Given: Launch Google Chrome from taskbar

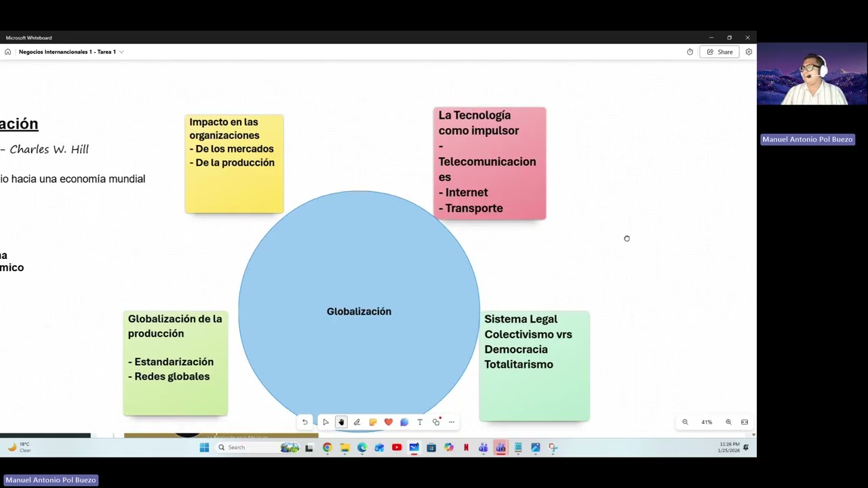Looking at the screenshot, I should pos(328,447).
